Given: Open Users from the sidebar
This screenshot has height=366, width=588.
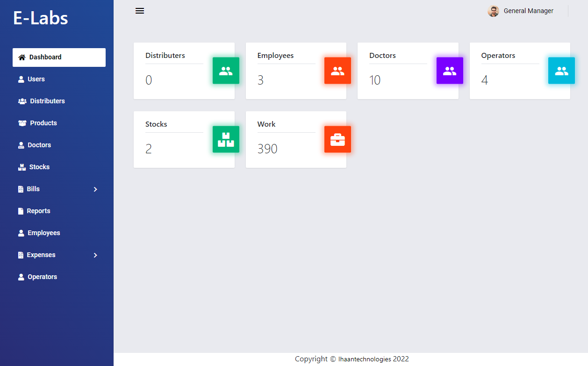Looking at the screenshot, I should tap(59, 79).
